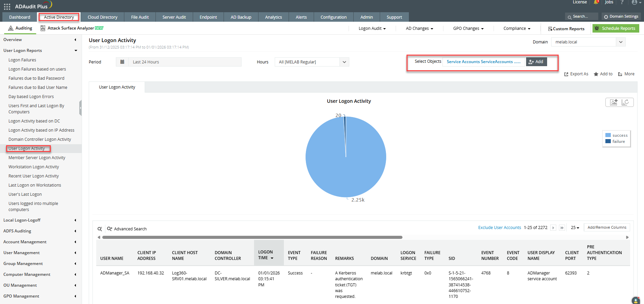644x304 pixels.
Task: Click the table horizontal scrollbar
Action: click(x=252, y=237)
